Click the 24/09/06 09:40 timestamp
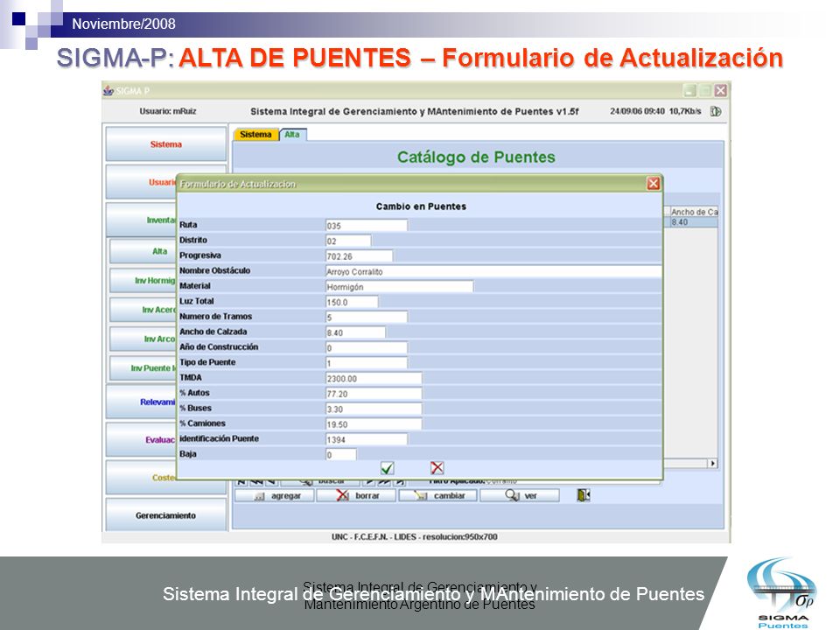The image size is (840, 630). 637,111
